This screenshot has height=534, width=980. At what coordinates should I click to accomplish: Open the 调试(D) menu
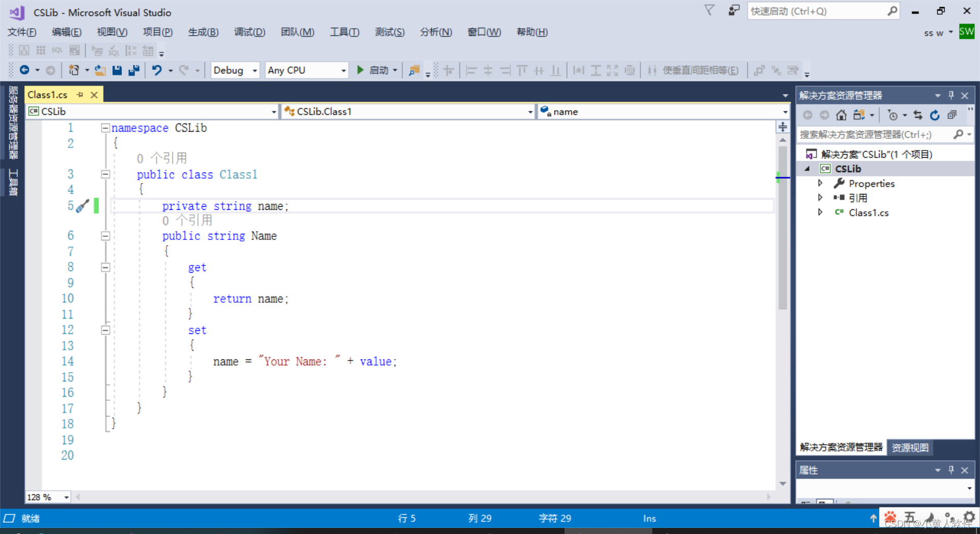[x=250, y=32]
